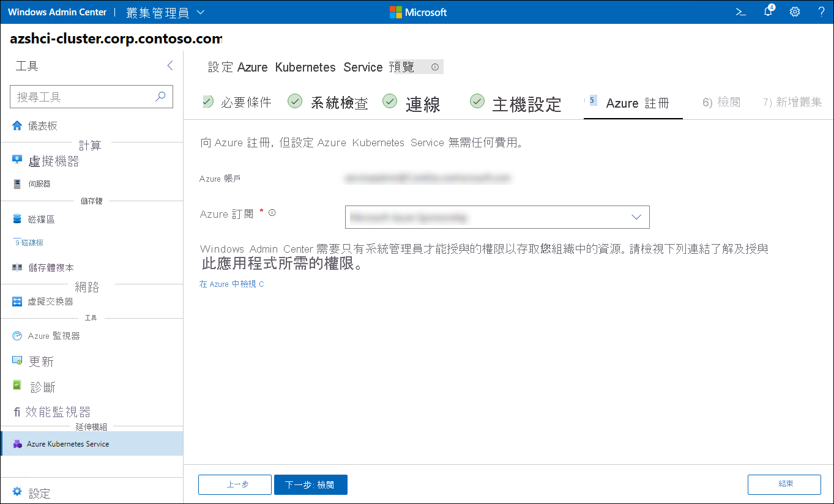Go to step 7) 新增叢集 tab
This screenshot has height=504, width=834.
click(792, 102)
